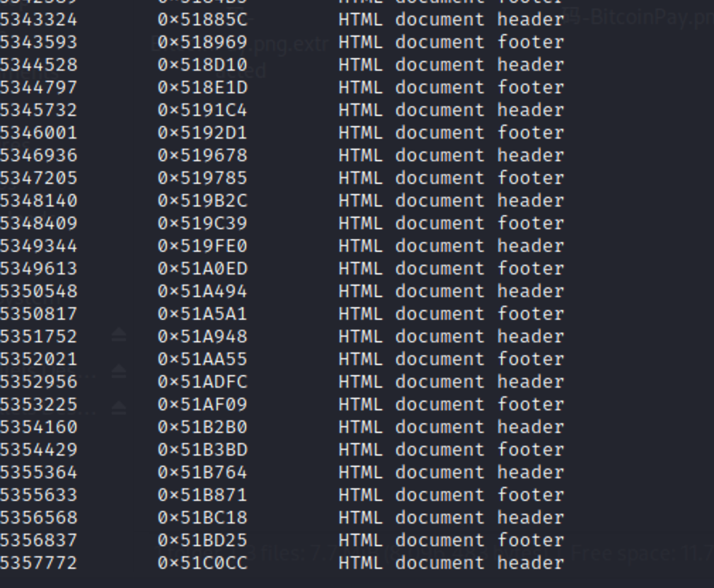Image resolution: width=714 pixels, height=588 pixels.
Task: Click "HTML document header" description for 5354160
Action: [x=451, y=427]
